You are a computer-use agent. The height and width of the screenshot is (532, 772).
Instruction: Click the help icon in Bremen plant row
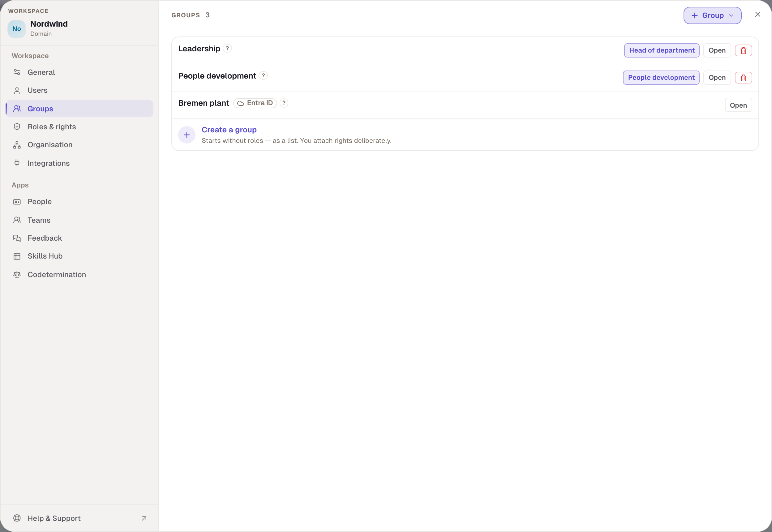pos(284,103)
